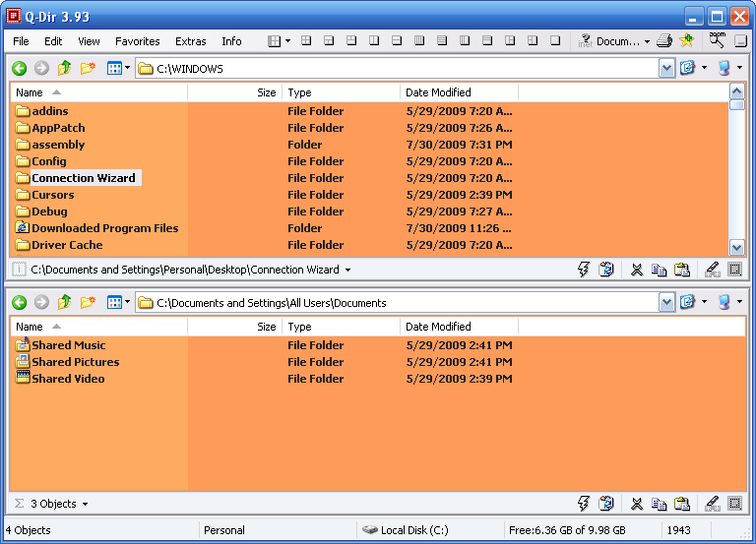Click My Computer icon in the bottom pane
This screenshot has width=756, height=544.
coord(724,302)
